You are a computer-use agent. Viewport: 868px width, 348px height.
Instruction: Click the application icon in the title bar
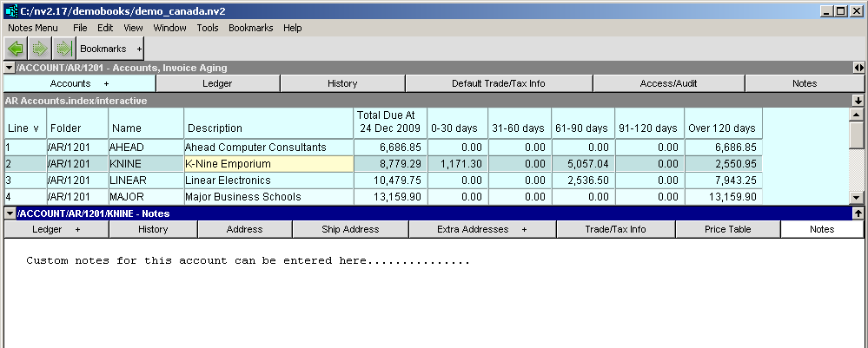(x=10, y=10)
